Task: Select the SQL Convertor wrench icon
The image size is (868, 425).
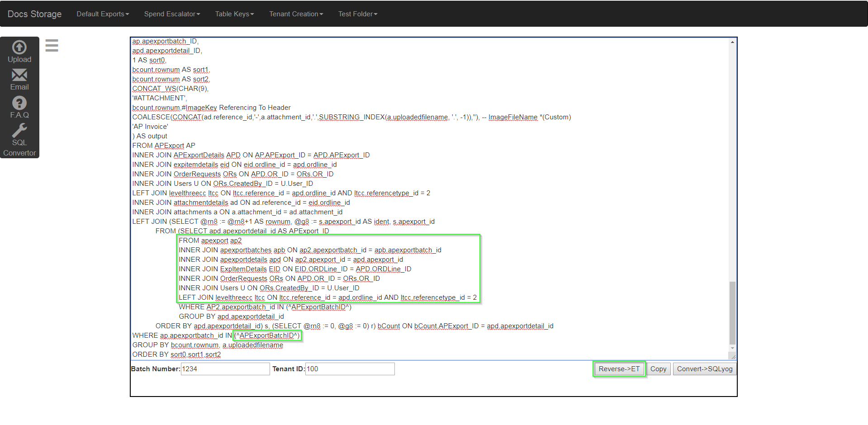Action: pyautogui.click(x=19, y=130)
